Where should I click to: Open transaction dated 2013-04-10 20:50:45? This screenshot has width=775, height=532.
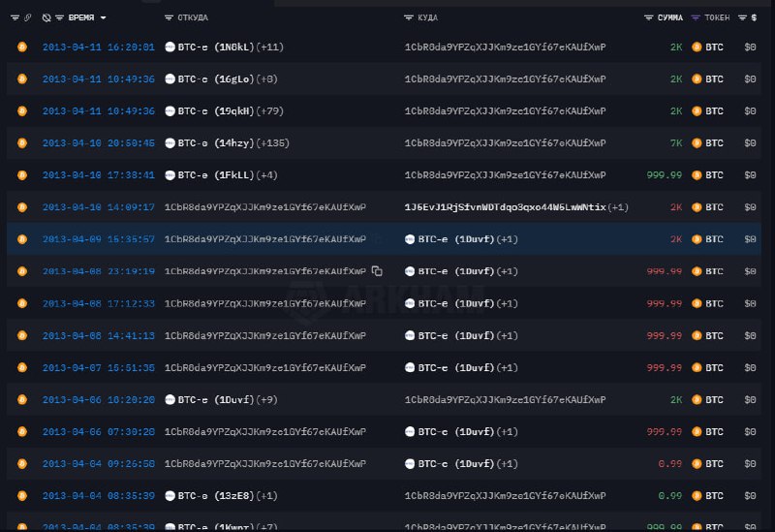click(x=99, y=142)
